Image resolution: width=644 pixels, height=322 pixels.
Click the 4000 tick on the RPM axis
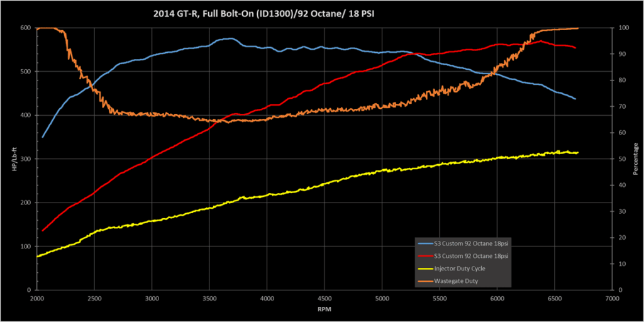[267, 298]
